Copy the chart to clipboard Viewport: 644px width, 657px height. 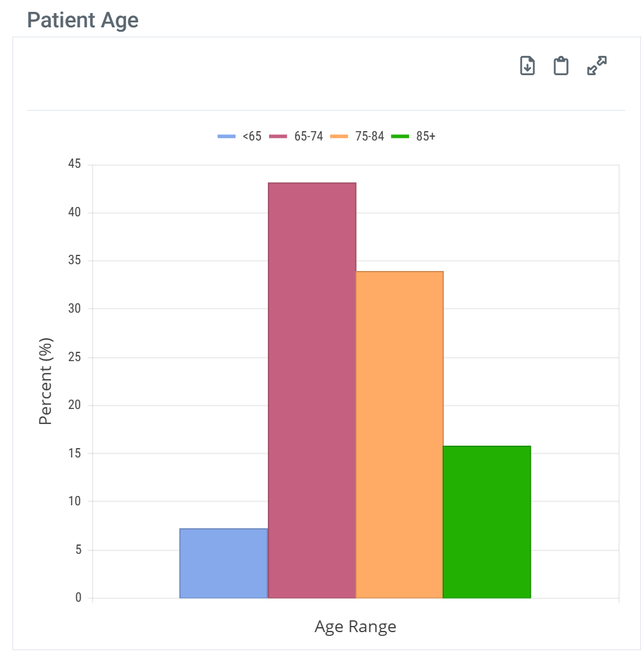(x=561, y=65)
